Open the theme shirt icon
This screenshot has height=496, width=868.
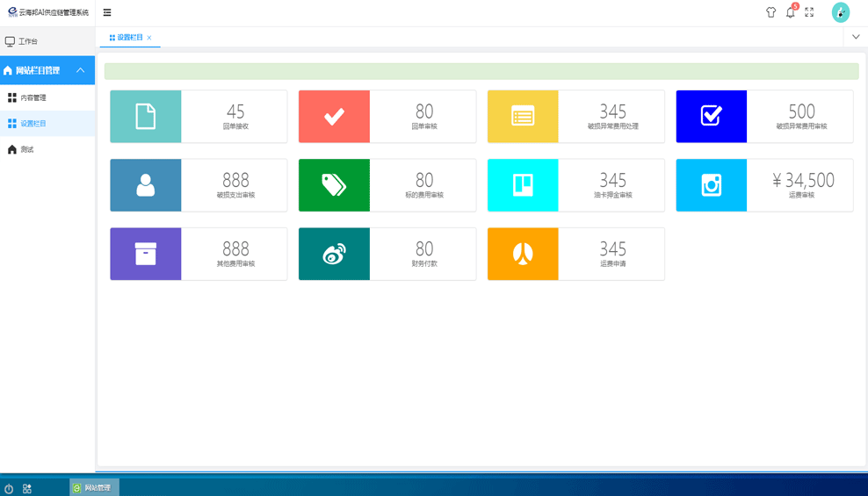point(770,12)
